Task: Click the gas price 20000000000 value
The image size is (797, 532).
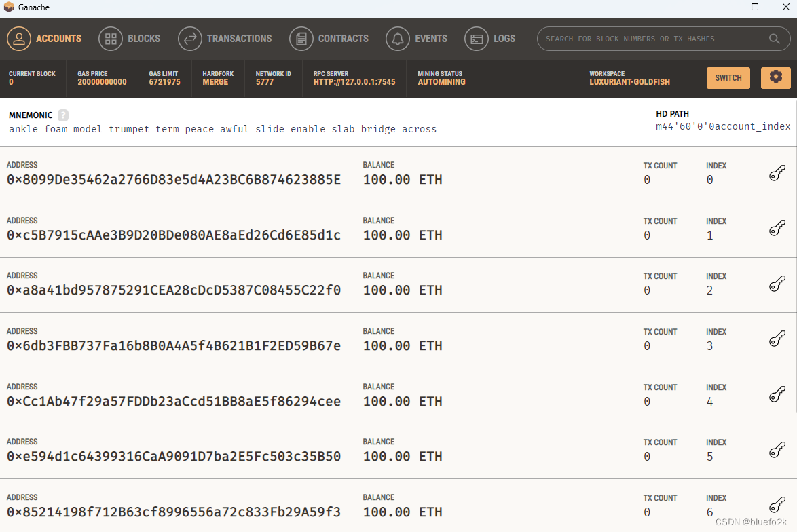Action: pos(102,82)
